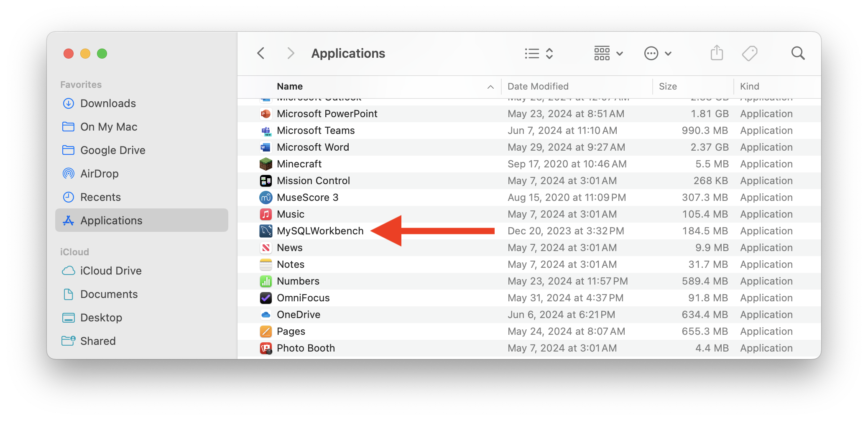Open Documents in the sidebar
This screenshot has width=868, height=421.
tap(141, 294)
